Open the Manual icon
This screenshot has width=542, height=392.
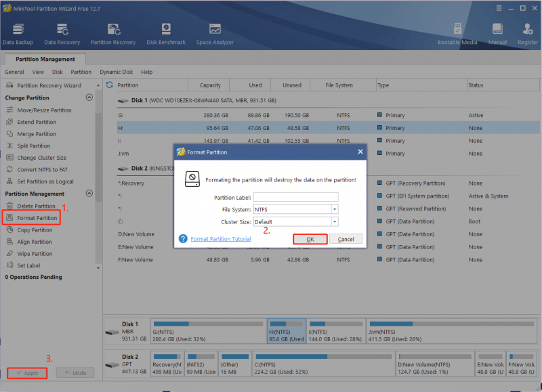tap(497, 34)
